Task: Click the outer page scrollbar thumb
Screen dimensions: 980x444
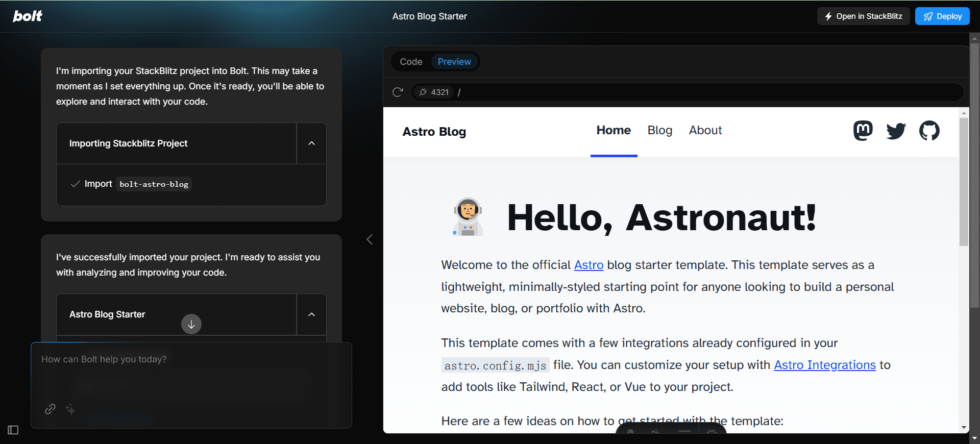Action: [x=975, y=175]
